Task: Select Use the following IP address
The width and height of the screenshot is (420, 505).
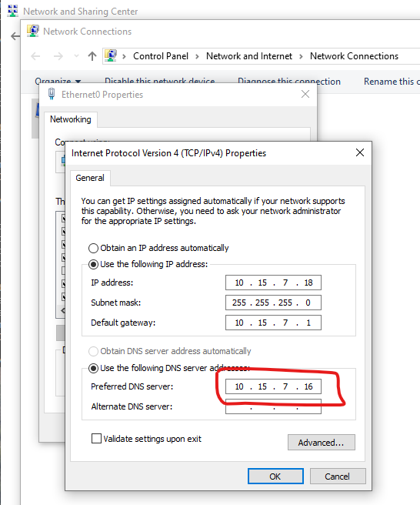Action: tap(93, 264)
